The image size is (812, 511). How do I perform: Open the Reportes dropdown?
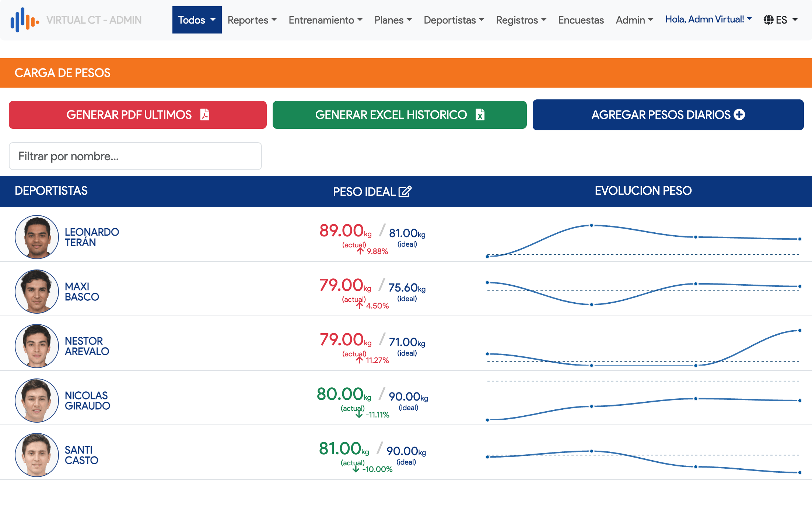coord(252,20)
